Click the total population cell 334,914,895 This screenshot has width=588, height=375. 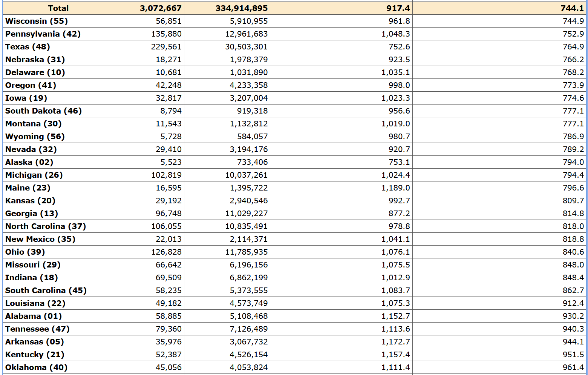241,8
